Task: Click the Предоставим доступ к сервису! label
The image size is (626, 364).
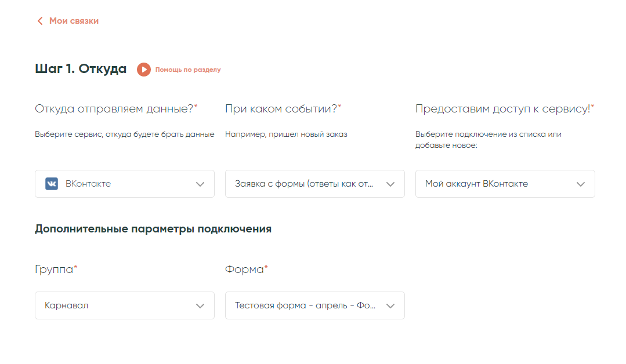Action: 503,108
